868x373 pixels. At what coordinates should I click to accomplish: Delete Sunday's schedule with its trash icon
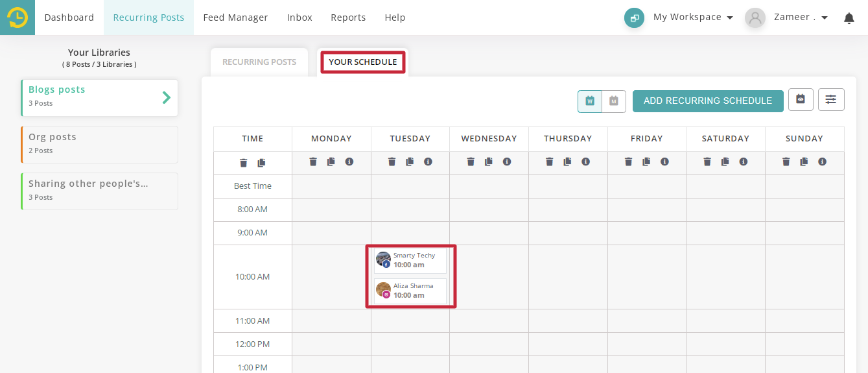click(x=786, y=162)
